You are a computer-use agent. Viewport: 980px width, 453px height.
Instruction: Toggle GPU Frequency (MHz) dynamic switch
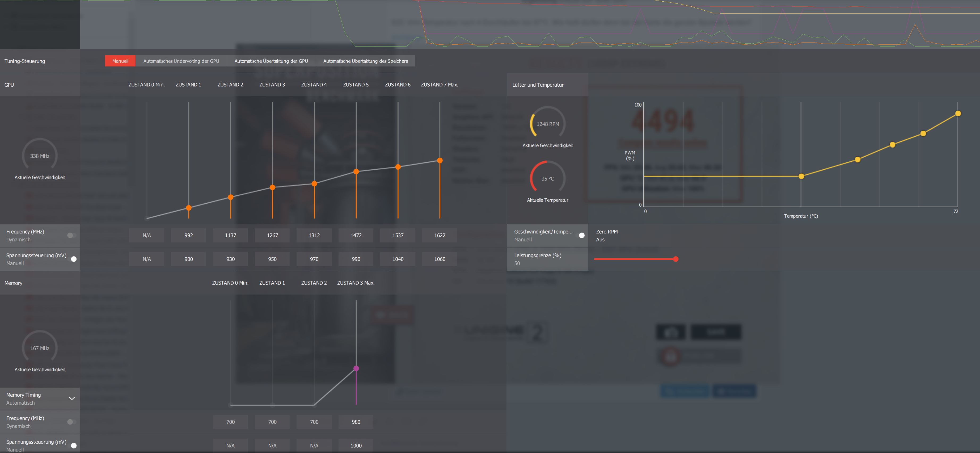[71, 235]
